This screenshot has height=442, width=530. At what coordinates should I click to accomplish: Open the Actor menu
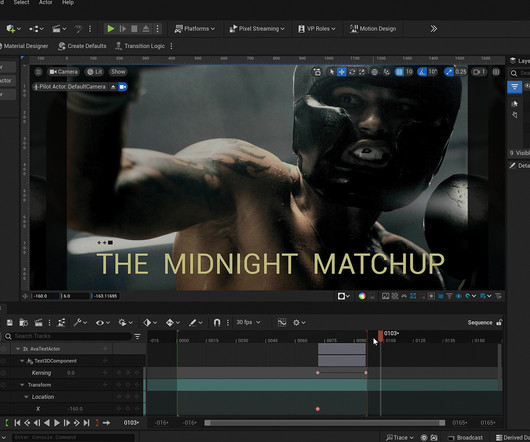point(46,2)
